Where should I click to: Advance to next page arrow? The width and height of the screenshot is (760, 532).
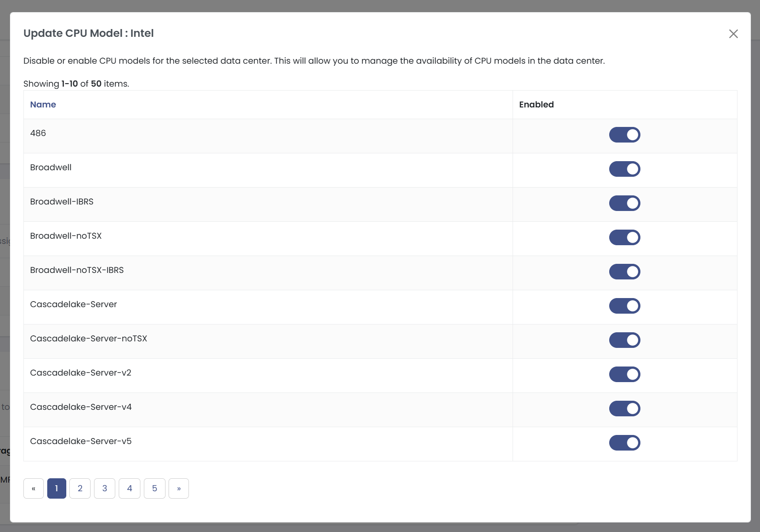[x=179, y=488]
